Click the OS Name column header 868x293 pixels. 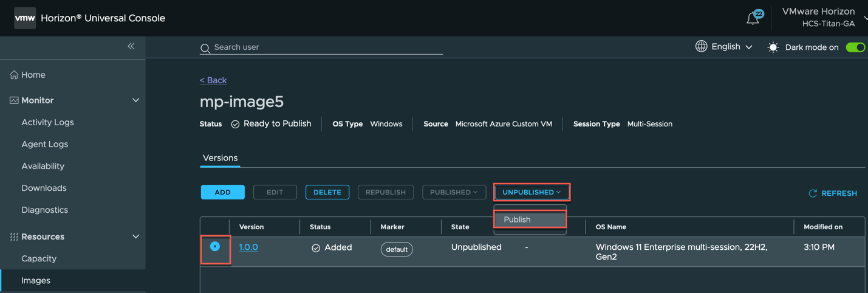(x=611, y=227)
